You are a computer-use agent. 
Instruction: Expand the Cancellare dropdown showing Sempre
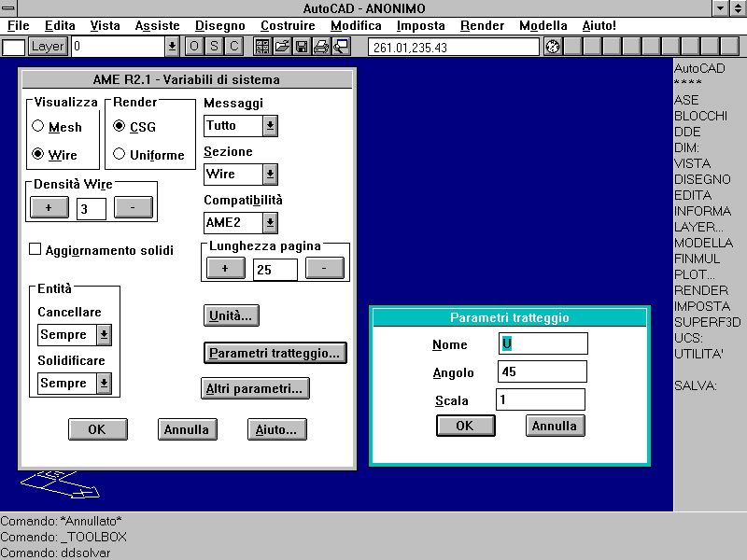104,335
